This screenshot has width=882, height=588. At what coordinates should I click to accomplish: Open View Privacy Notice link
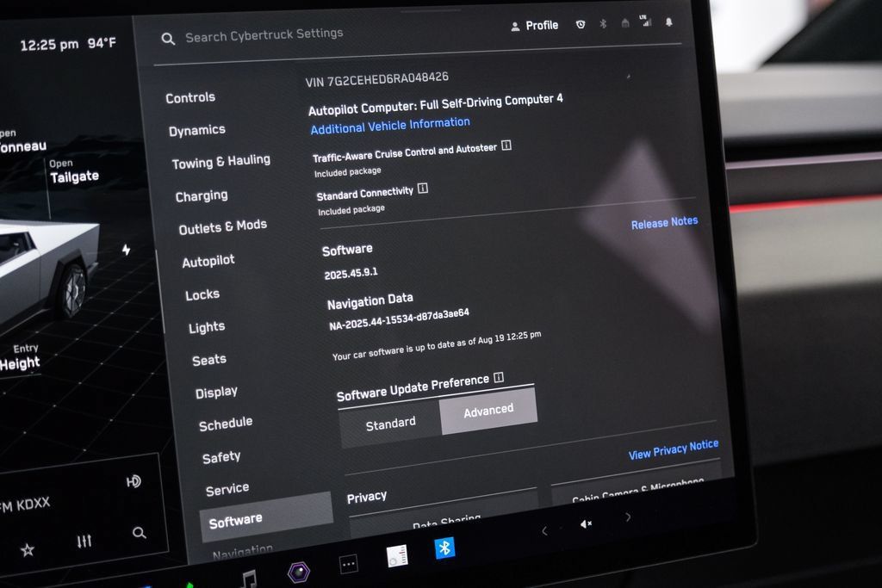(674, 449)
